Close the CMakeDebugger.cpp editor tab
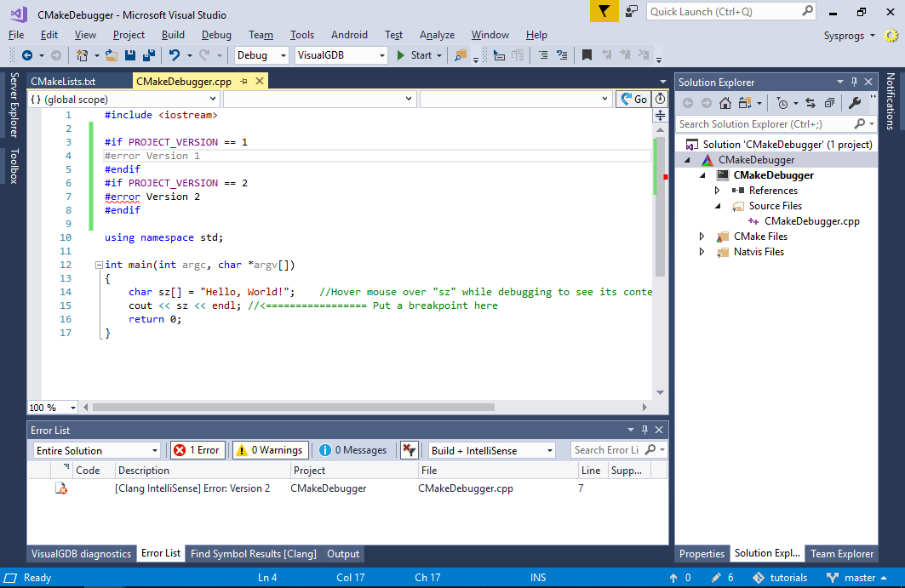Image resolution: width=905 pixels, height=588 pixels. (x=260, y=82)
